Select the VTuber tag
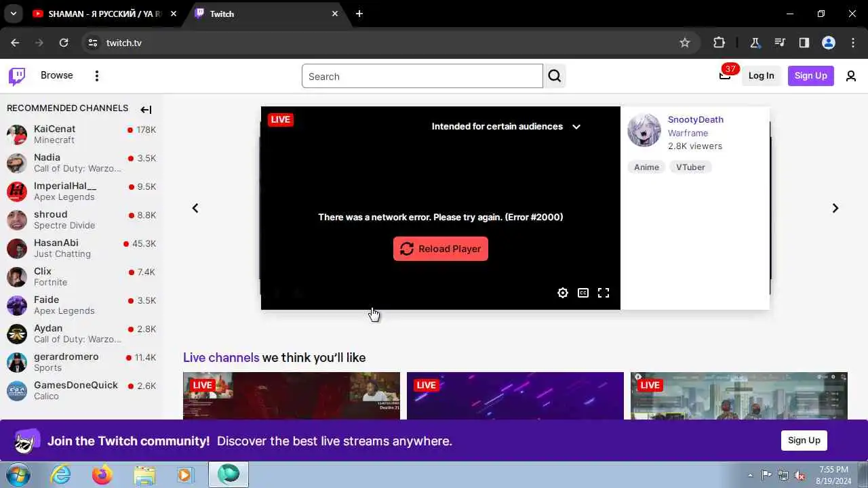This screenshot has height=488, width=868. 690,167
